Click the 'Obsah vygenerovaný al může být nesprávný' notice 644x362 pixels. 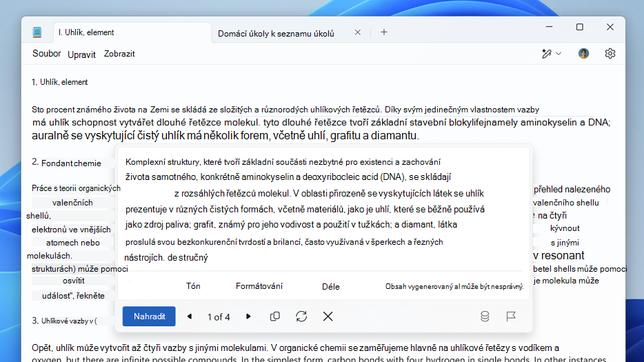click(x=454, y=286)
